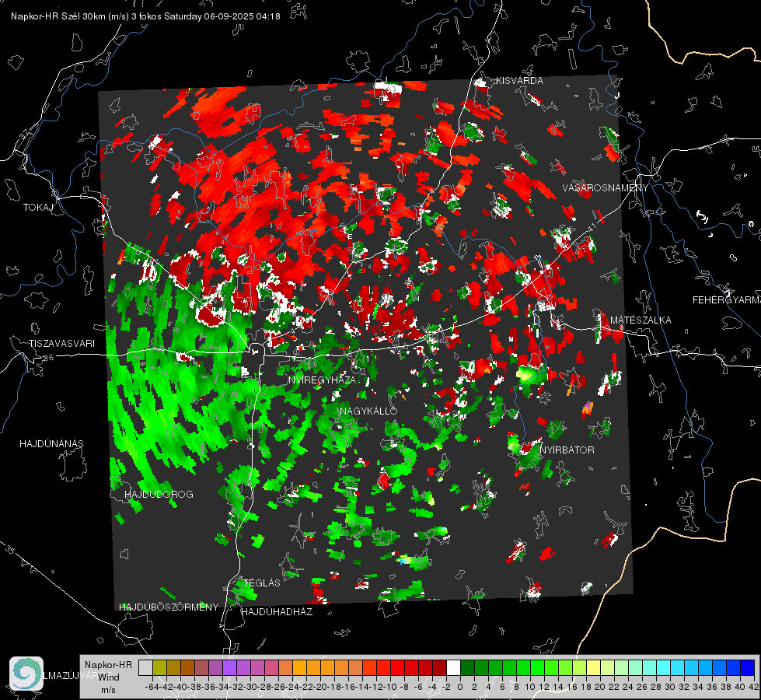The image size is (761, 700).
Task: Pick the bright green swatch between 10 and 12
Action: 537,667
